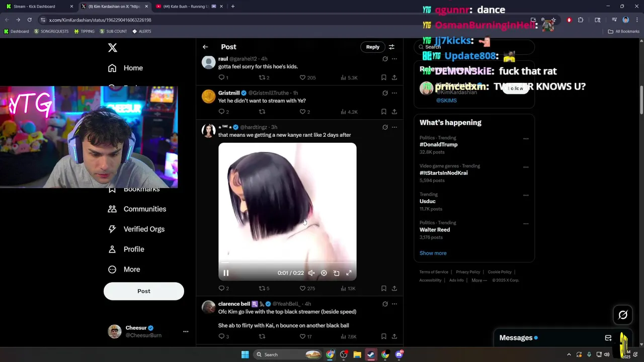Like hardtingz's post with 275 likes
The width and height of the screenshot is (644, 362).
point(302,289)
